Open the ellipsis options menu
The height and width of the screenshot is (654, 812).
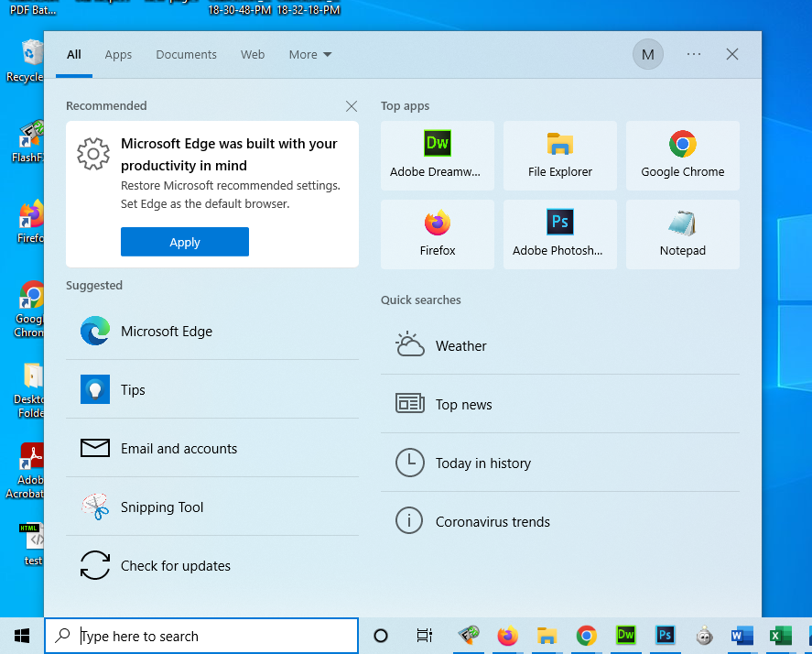693,54
